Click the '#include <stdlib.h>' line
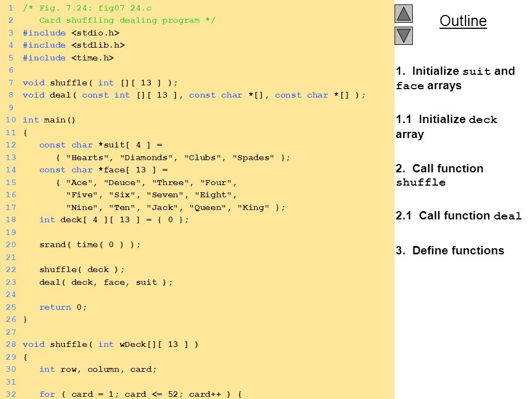 (74, 45)
